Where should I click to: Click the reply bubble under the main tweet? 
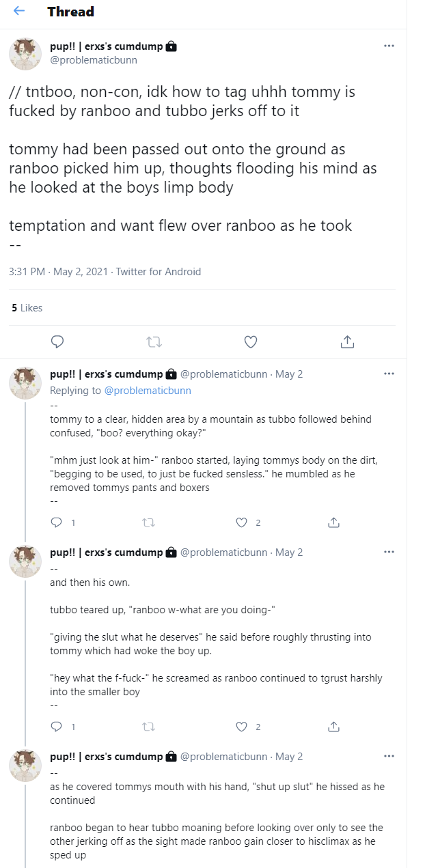pos(58,341)
